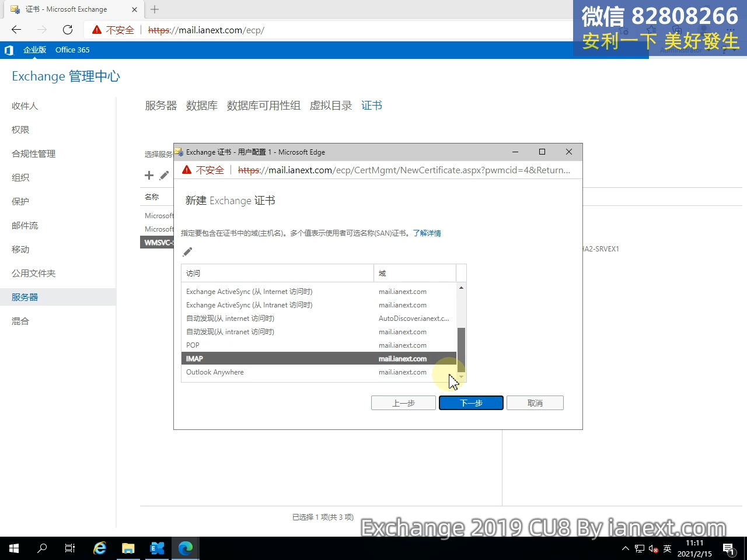Select 合规性管理 in the left navigation
This screenshot has width=747, height=560.
(x=33, y=153)
